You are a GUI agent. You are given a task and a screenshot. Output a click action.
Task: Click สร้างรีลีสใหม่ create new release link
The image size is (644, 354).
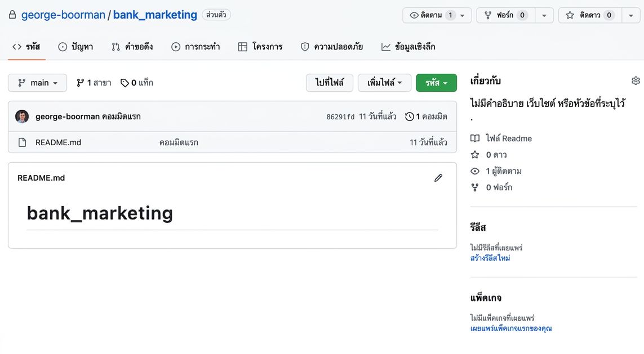click(x=490, y=258)
